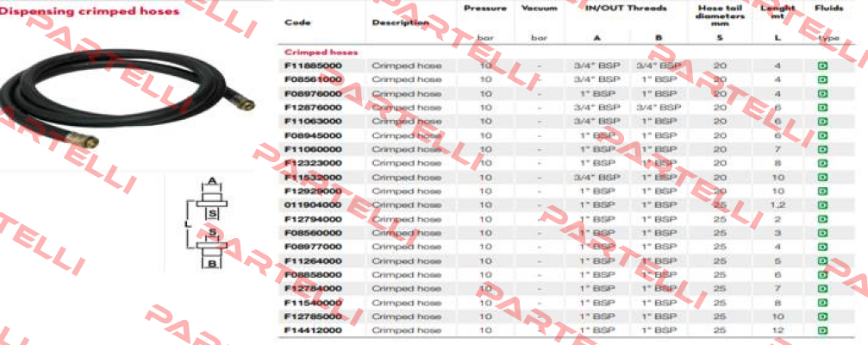Select product code 011904000

313,205
